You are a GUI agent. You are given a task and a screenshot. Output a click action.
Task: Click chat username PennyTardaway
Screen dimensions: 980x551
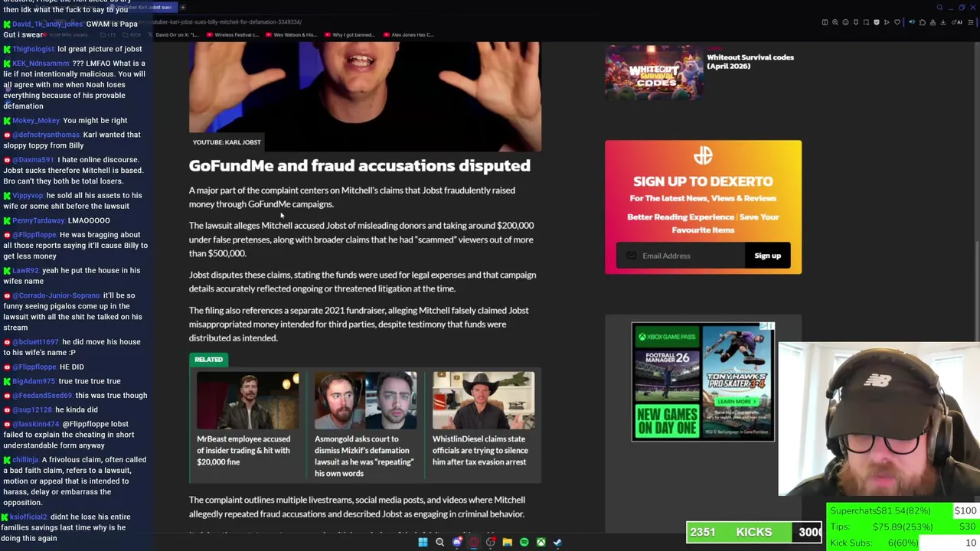click(38, 220)
